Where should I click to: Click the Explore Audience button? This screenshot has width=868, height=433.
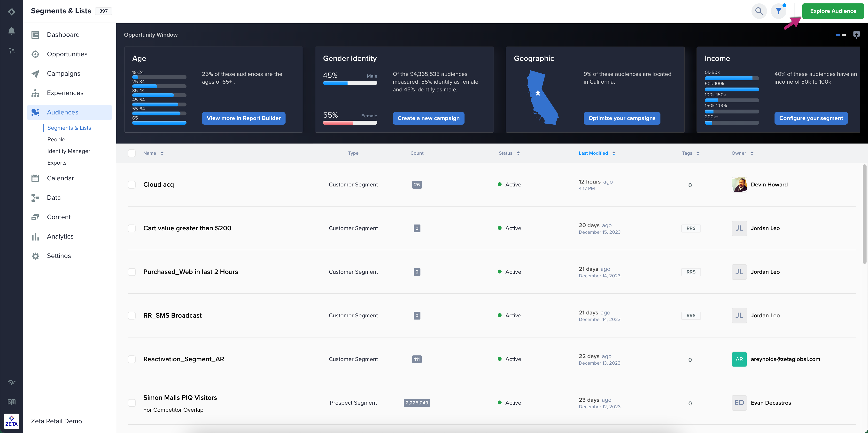click(833, 11)
